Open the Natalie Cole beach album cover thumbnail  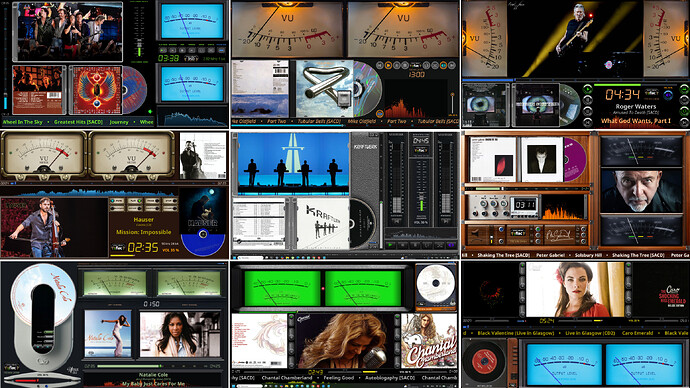108,333
